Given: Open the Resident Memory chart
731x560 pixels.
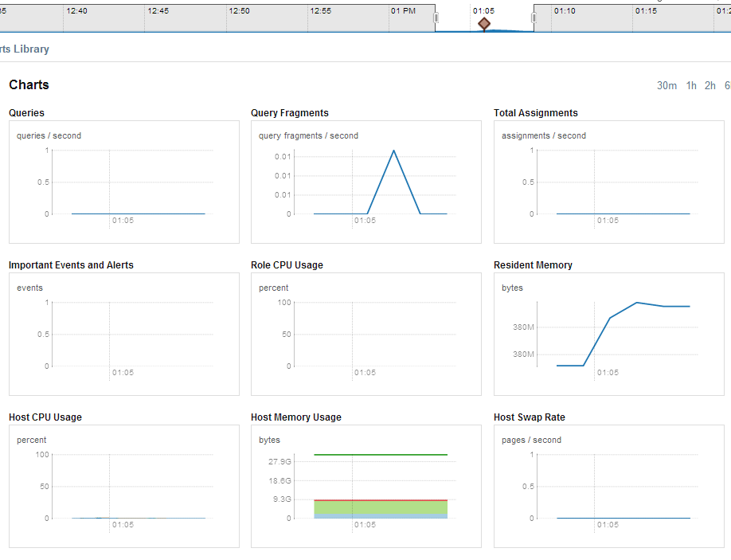Looking at the screenshot, I should [x=609, y=334].
